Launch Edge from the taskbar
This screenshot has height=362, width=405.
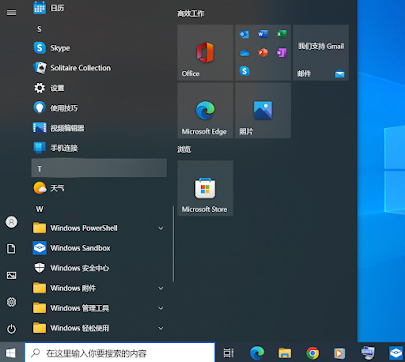click(x=257, y=353)
